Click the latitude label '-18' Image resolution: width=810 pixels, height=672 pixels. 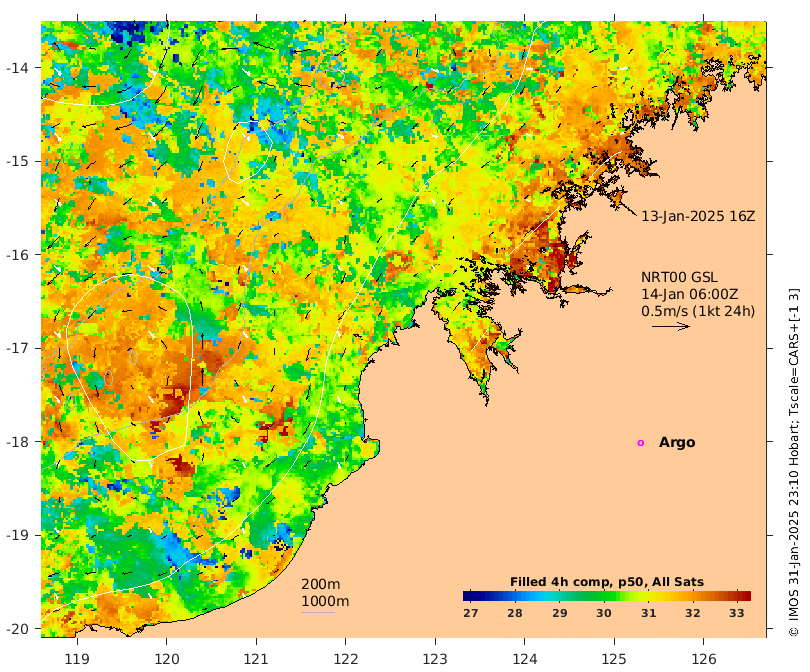click(17, 442)
